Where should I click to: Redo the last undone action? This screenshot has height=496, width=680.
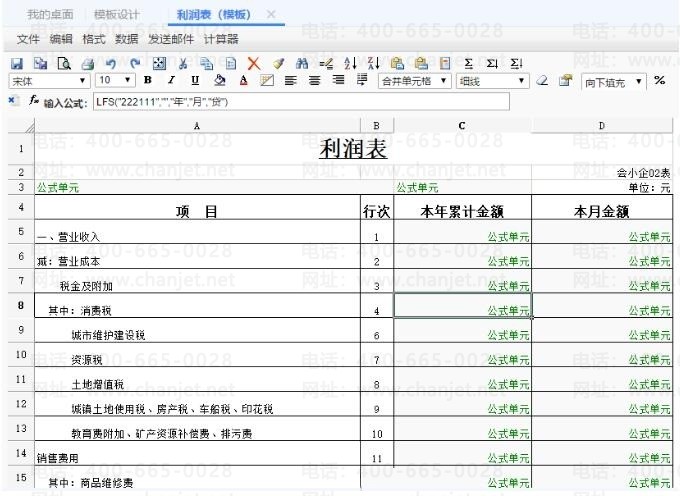[135, 64]
